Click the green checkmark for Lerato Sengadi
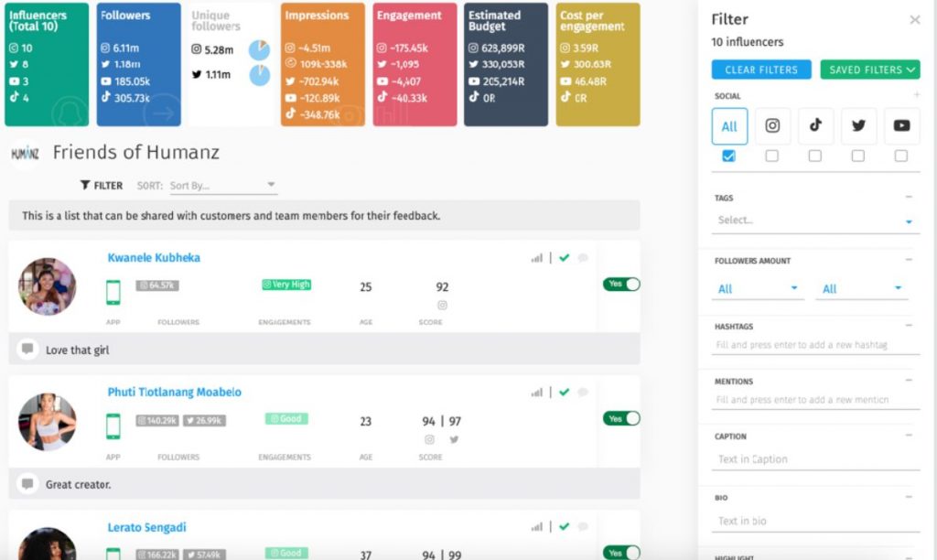The image size is (937, 560). tap(564, 526)
